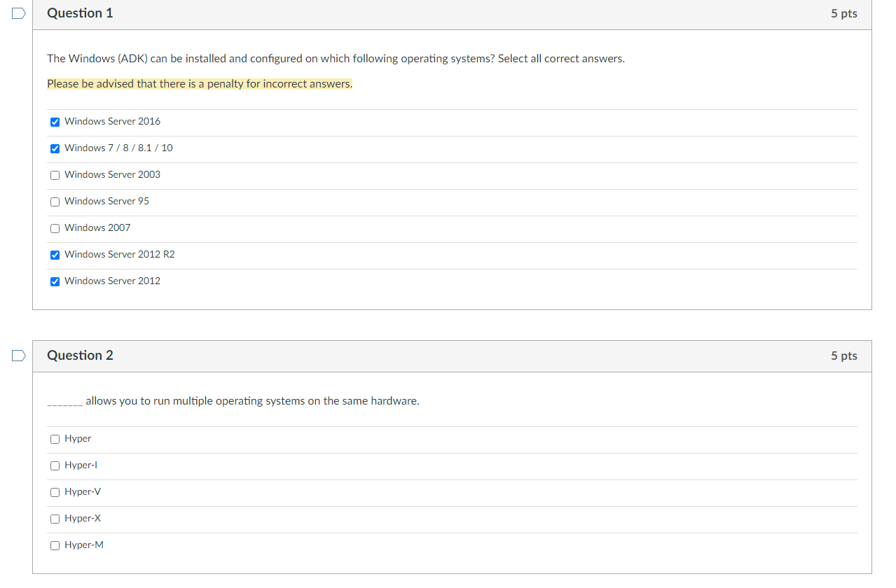The height and width of the screenshot is (588, 896).
Task: Click the highlighted penalty warning text
Action: tap(198, 83)
